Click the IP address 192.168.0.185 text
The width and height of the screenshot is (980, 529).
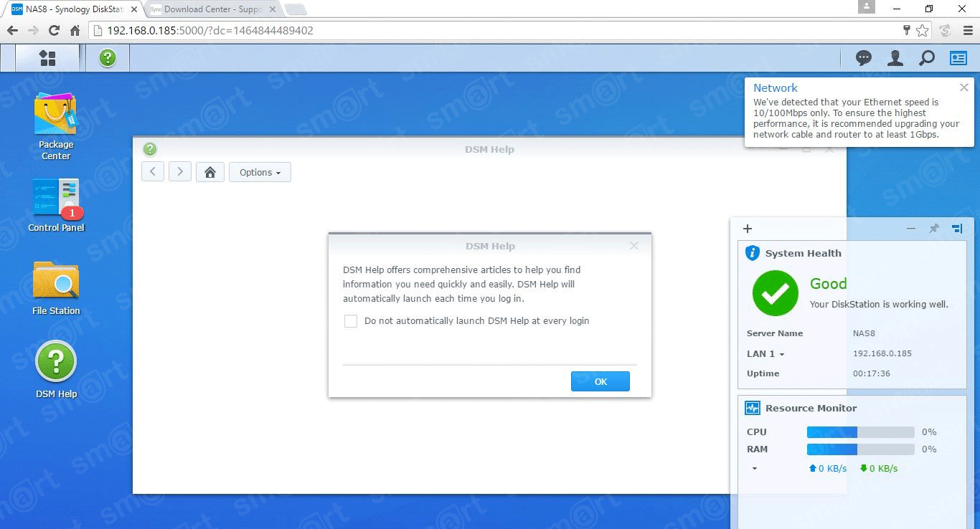point(882,353)
